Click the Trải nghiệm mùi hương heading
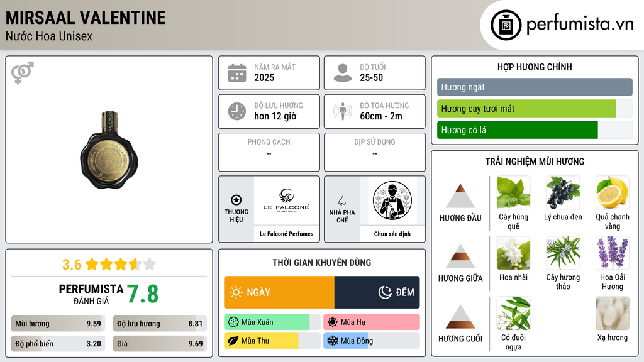The height and width of the screenshot is (362, 644). tap(535, 162)
